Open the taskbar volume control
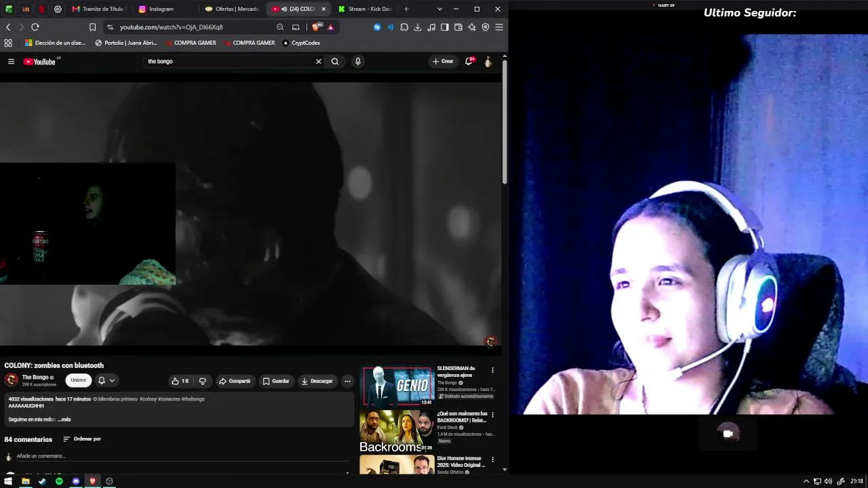This screenshot has height=488, width=868. pos(828,481)
